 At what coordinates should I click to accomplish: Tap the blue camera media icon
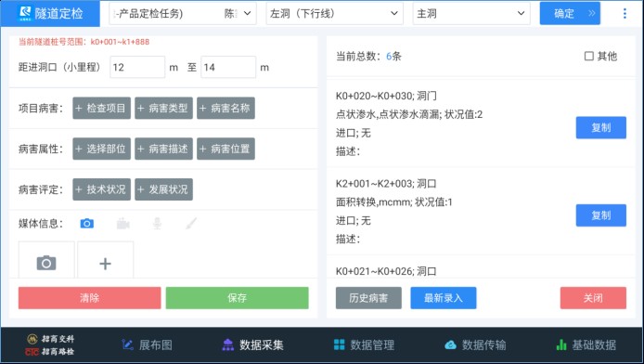86,224
